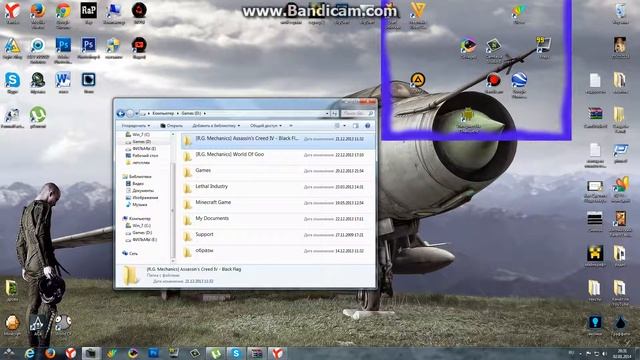
Task: Select the black RaP desktop icon
Action: [x=88, y=12]
